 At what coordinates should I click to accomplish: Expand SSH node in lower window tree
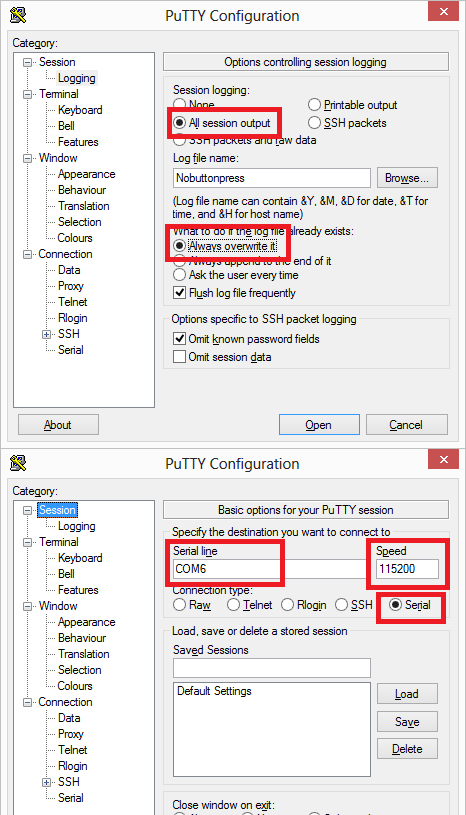coord(47,782)
